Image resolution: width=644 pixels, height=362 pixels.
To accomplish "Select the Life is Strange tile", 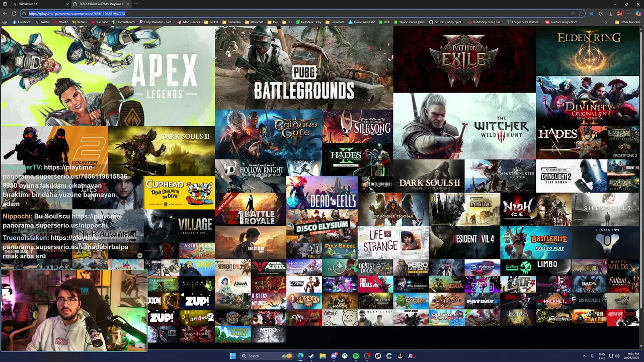I will 393,242.
